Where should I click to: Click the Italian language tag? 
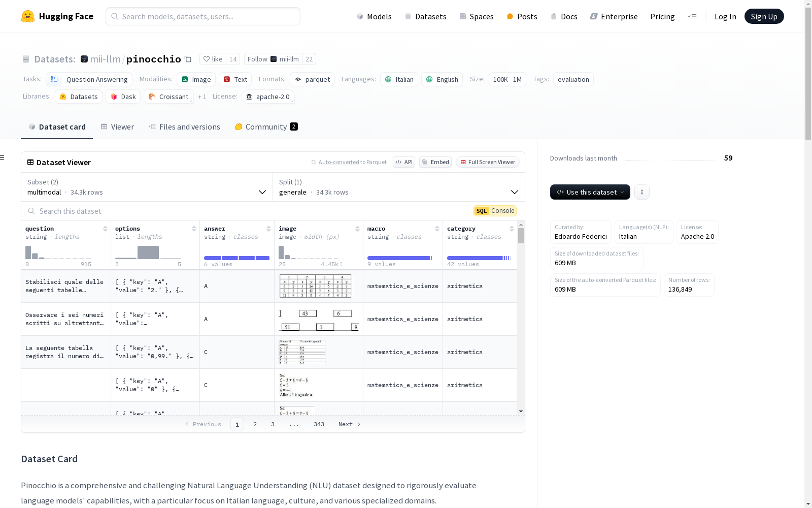point(399,79)
